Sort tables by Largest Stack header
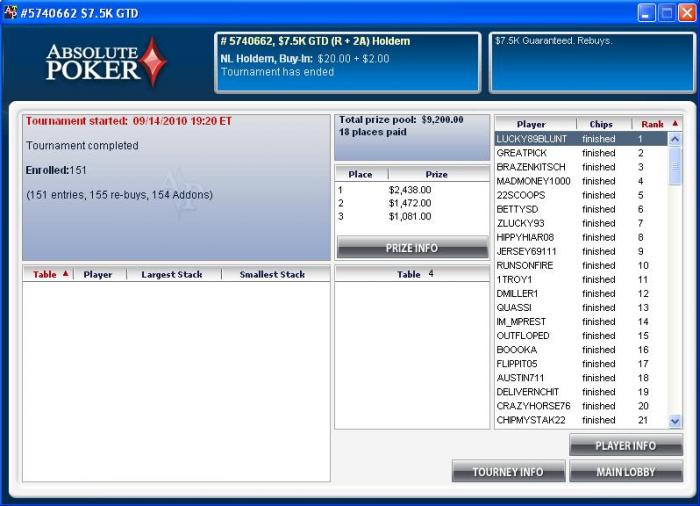 tap(172, 274)
